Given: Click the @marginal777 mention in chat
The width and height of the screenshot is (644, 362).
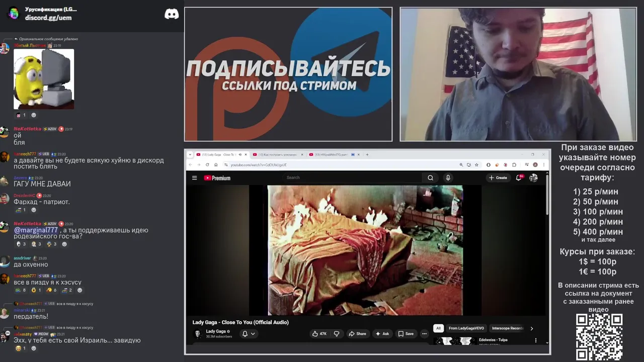Looking at the screenshot, I should pos(36,230).
